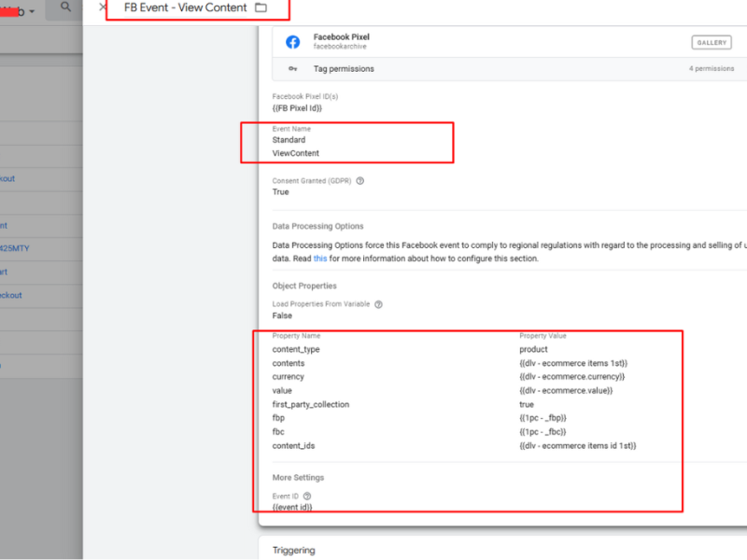The width and height of the screenshot is (747, 560).
Task: Click the {{dlv - ecommerce items id 1st}} value
Action: coord(578,446)
